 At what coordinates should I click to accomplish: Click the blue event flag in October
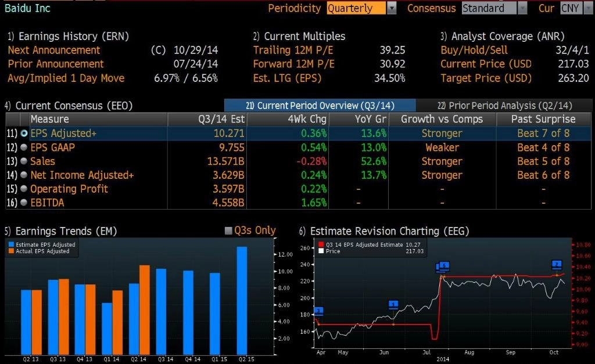(x=557, y=264)
